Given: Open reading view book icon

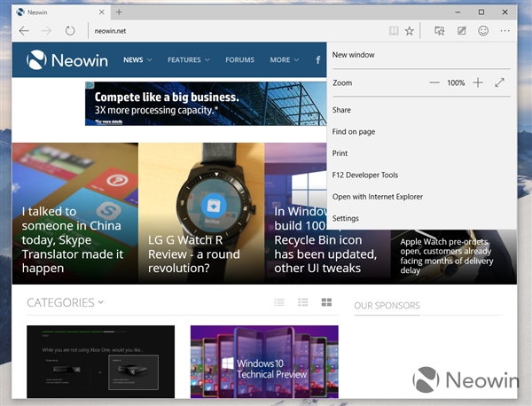Looking at the screenshot, I should 394,31.
